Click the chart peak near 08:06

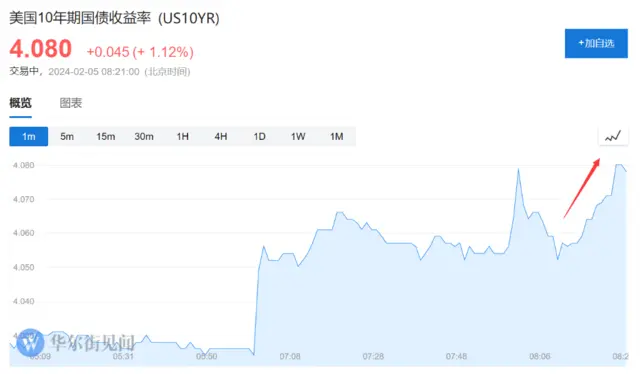518,169
